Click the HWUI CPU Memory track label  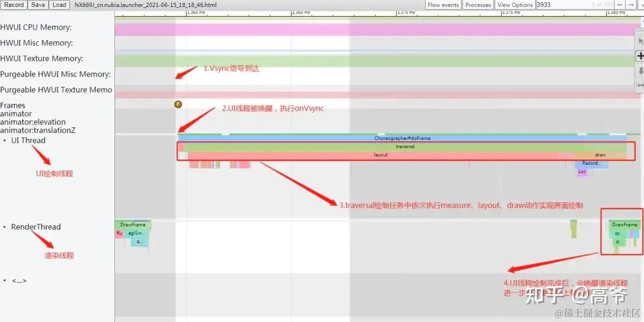click(36, 27)
